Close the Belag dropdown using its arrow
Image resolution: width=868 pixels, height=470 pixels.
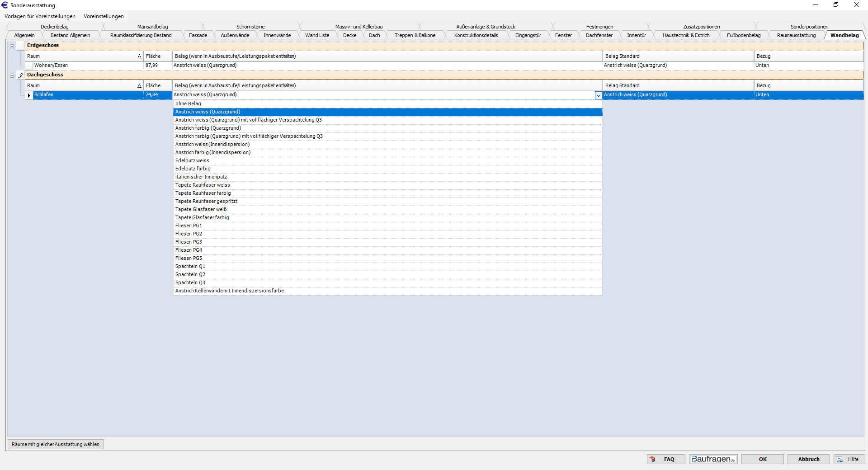[598, 95]
